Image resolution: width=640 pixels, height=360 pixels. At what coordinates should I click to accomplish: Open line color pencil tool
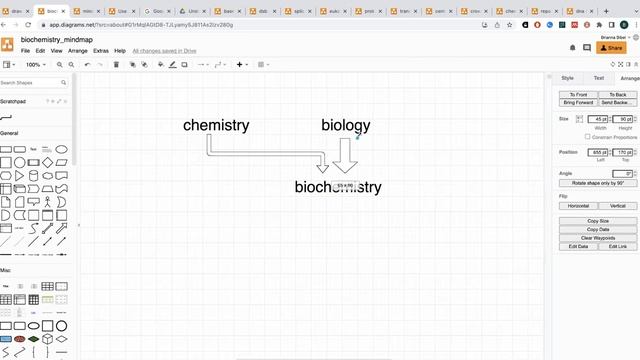point(173,64)
